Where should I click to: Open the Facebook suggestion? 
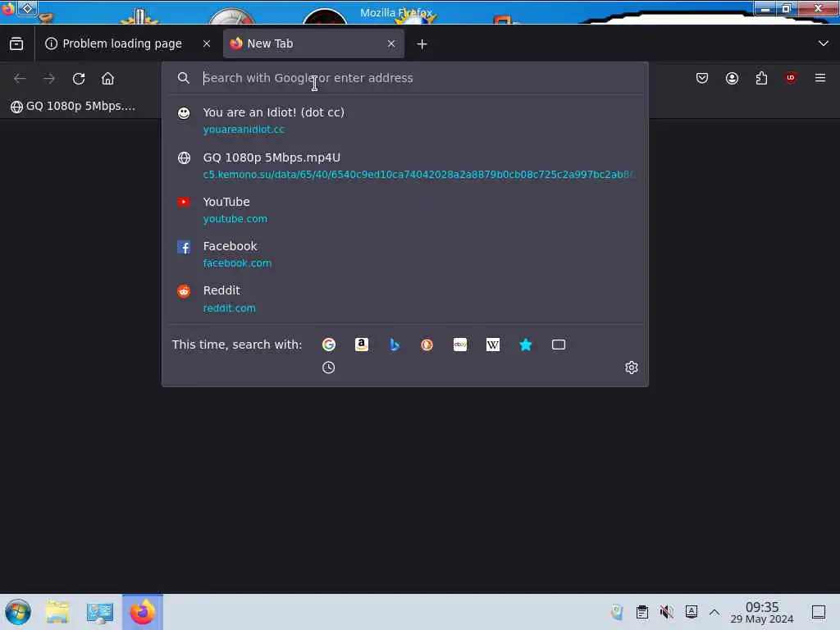pos(405,254)
